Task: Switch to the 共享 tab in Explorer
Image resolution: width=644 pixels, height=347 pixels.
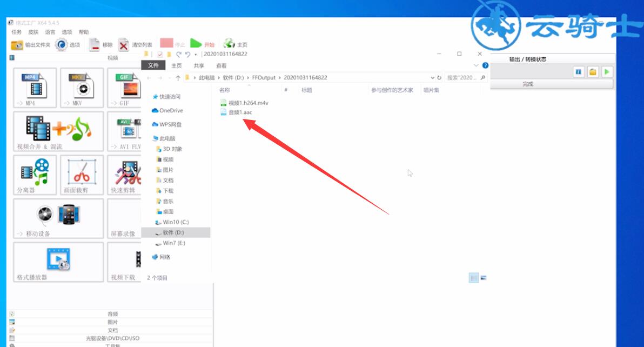Action: click(199, 66)
